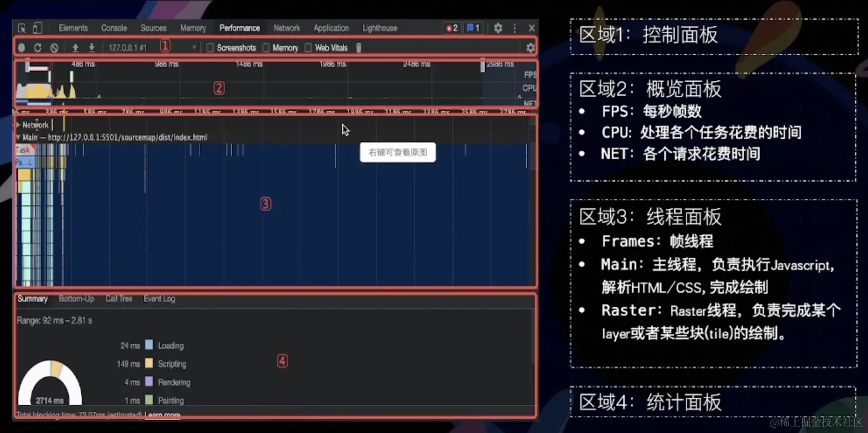This screenshot has width=868, height=433.
Task: Enable the Memory checkbox in Performance toolbar
Action: click(266, 48)
